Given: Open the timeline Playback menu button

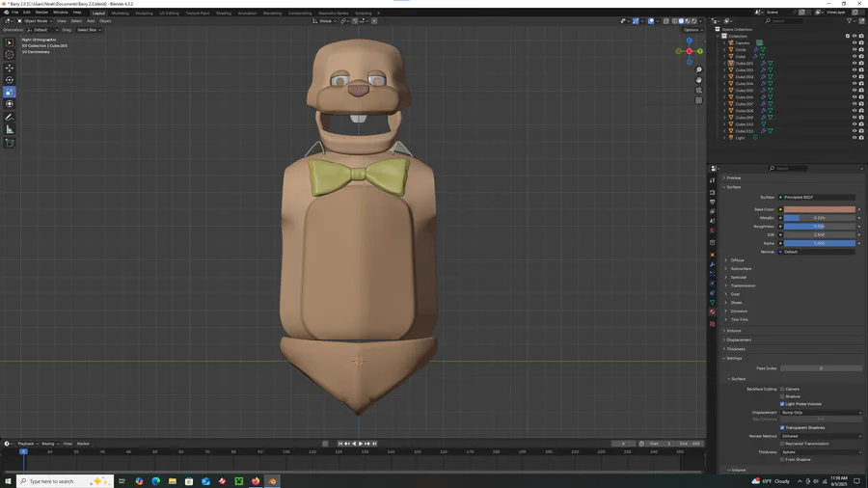Looking at the screenshot, I should click(x=26, y=444).
